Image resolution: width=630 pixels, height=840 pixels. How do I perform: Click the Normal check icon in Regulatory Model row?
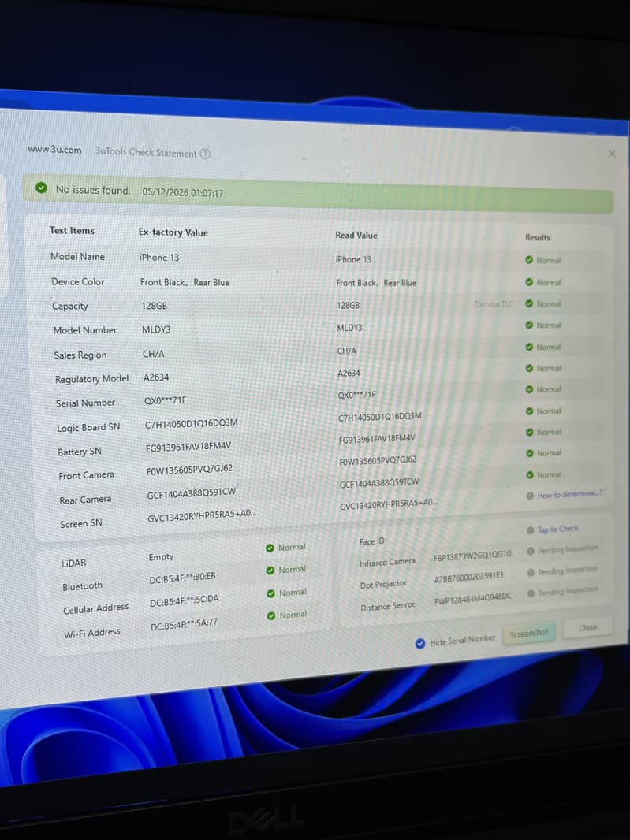click(529, 368)
